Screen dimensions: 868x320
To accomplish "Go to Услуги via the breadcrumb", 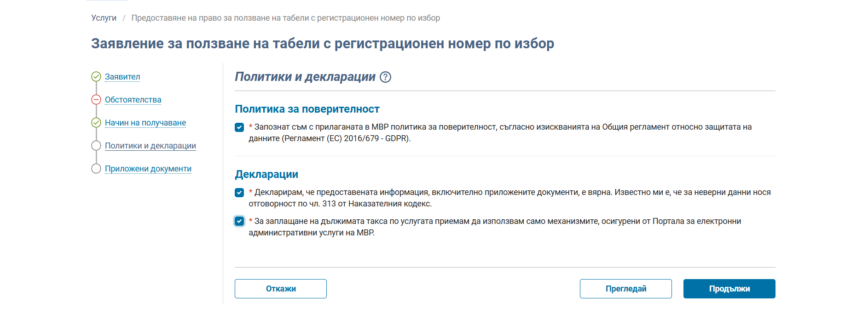I will 104,18.
